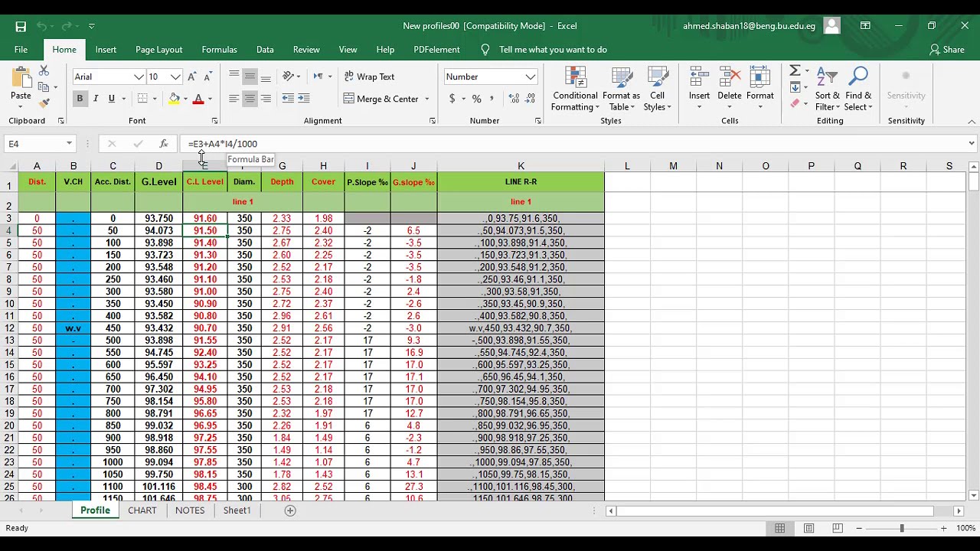Toggle Bold formatting
This screenshot has width=980, height=551.
tap(80, 99)
